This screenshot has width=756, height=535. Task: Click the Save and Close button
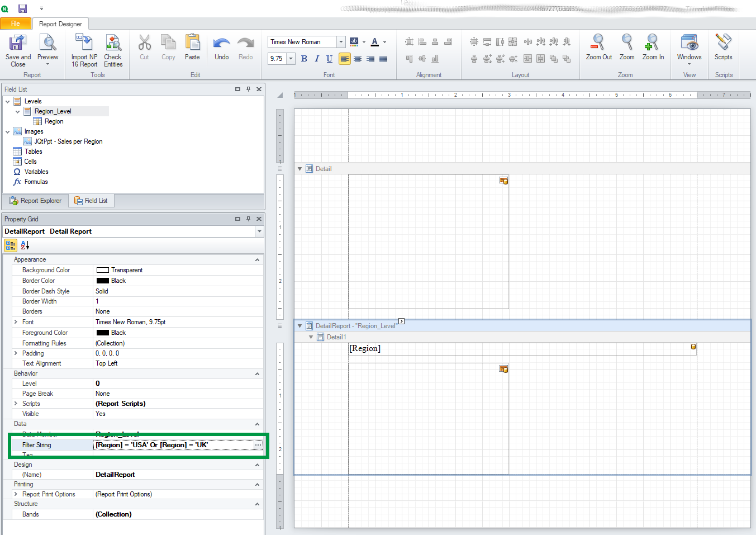coord(18,50)
